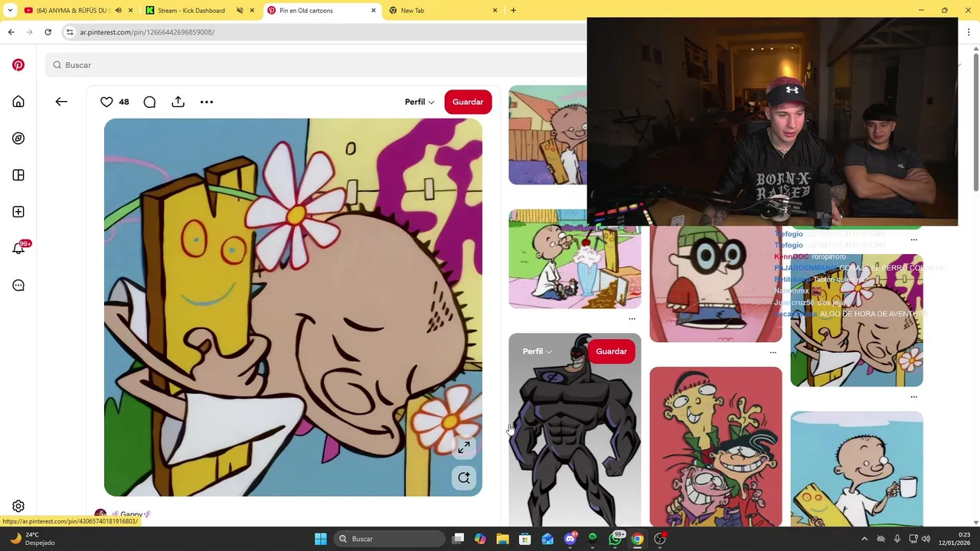The image size is (980, 551).
Task: Open a new Chrome tab with plus
Action: click(x=513, y=11)
